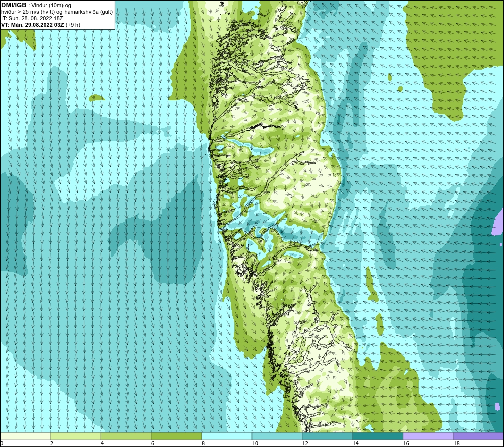Click the '18' label on the color scale

point(456,443)
